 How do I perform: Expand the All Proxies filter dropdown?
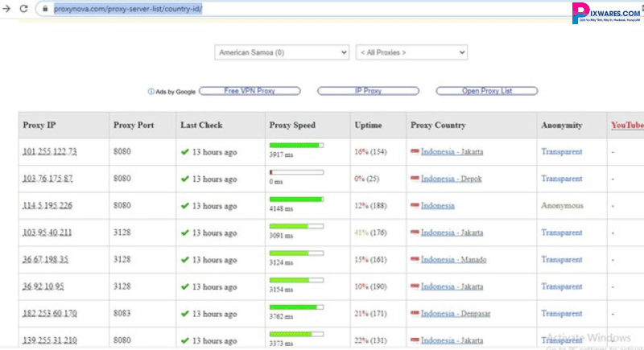[x=411, y=52]
